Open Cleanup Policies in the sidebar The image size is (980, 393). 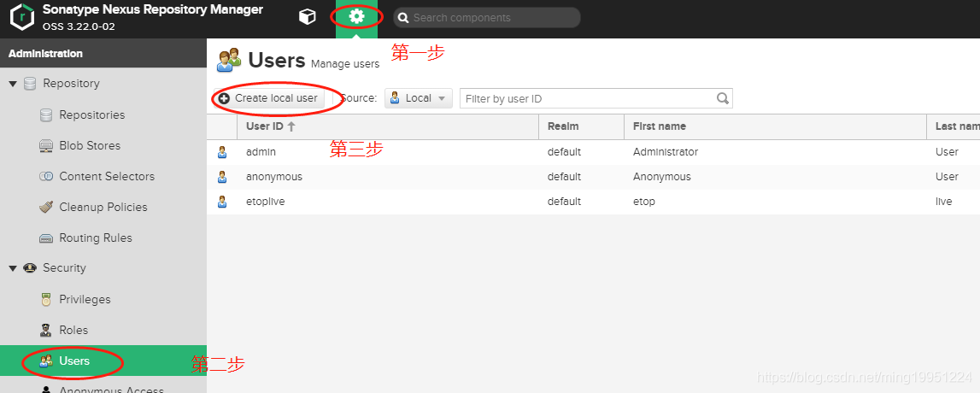pos(103,207)
